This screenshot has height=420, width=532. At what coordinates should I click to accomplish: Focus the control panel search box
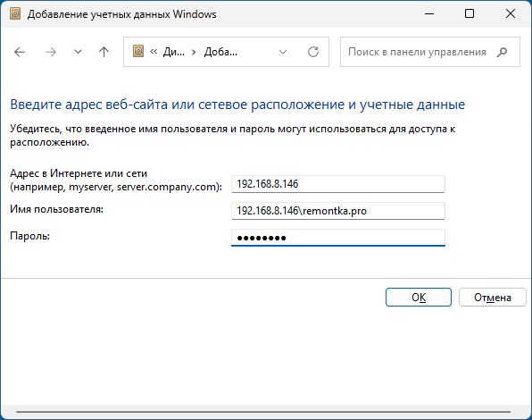[430, 52]
